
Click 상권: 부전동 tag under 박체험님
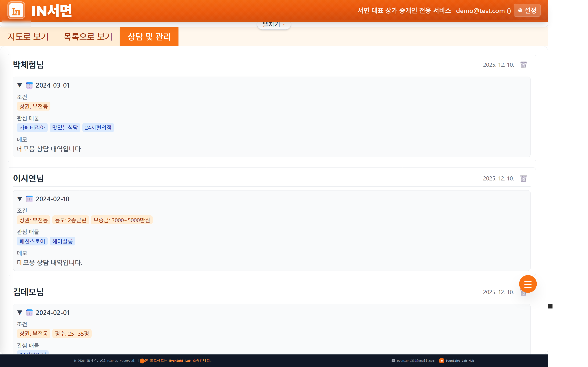(34, 106)
